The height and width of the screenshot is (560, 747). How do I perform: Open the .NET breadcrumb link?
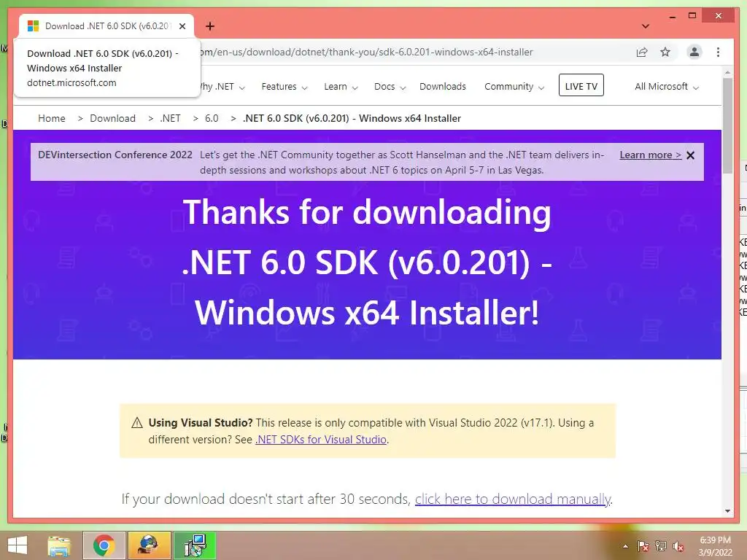170,118
